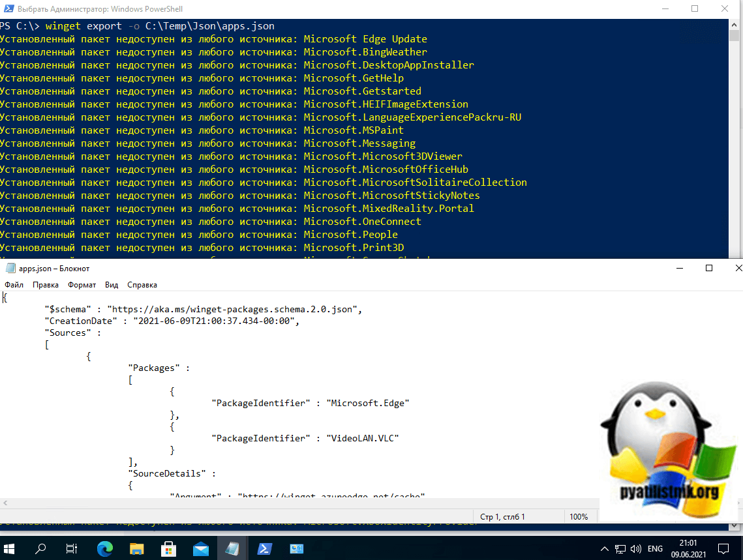Click the taskbar search magnifier icon
This screenshot has height=560, width=743.
click(41, 548)
